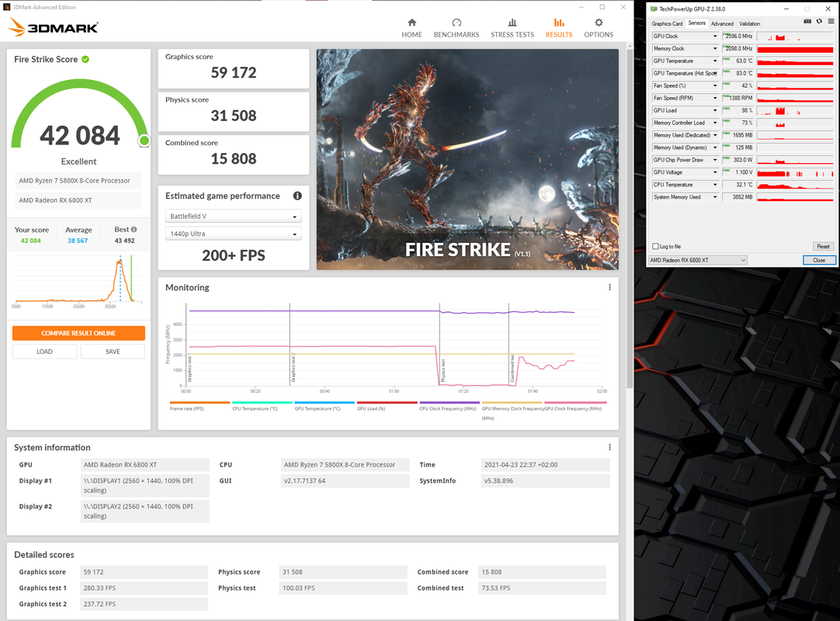Open the System information three-dot menu
The width and height of the screenshot is (840, 621).
point(609,447)
